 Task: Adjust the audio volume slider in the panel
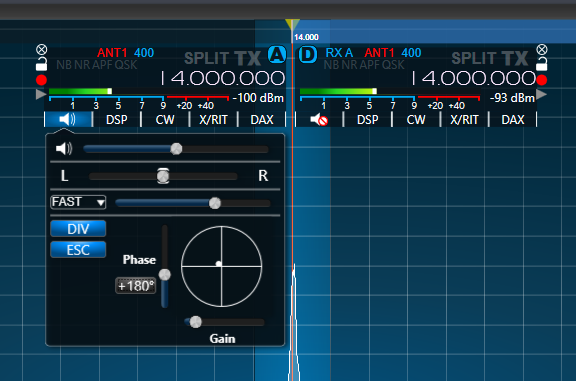click(176, 149)
